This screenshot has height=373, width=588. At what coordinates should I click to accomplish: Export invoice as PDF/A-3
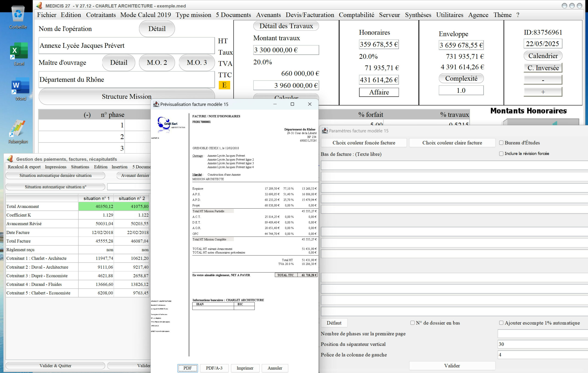point(214,368)
